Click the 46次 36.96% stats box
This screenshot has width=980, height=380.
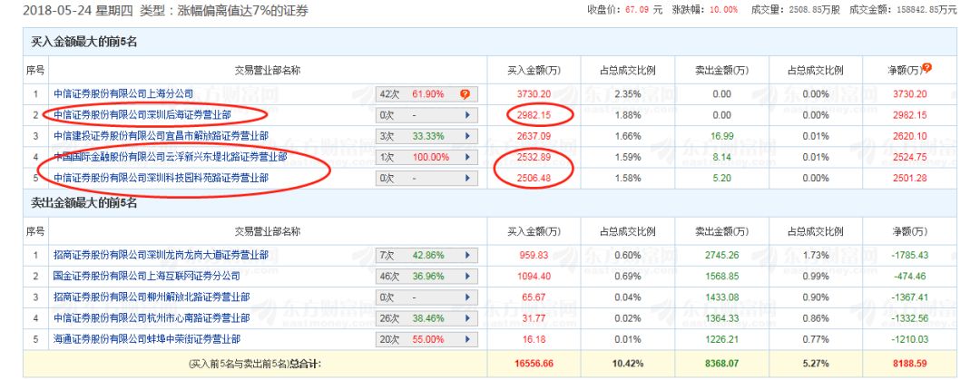[426, 277]
